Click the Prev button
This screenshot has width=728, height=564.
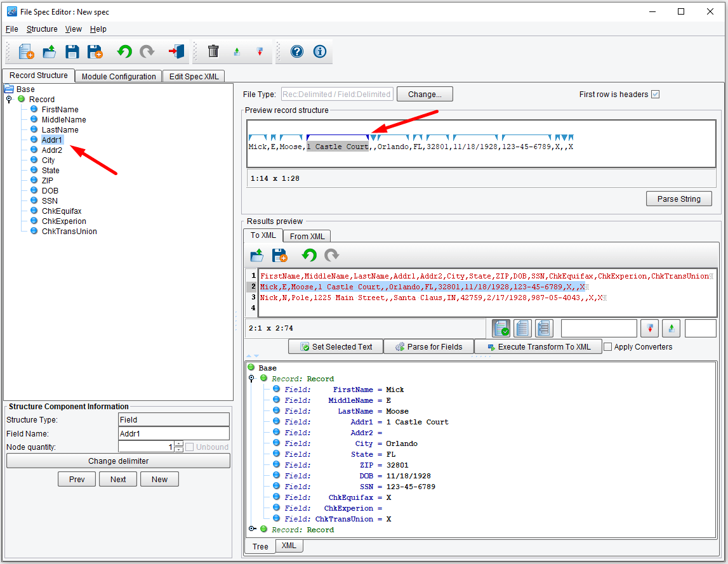click(77, 479)
